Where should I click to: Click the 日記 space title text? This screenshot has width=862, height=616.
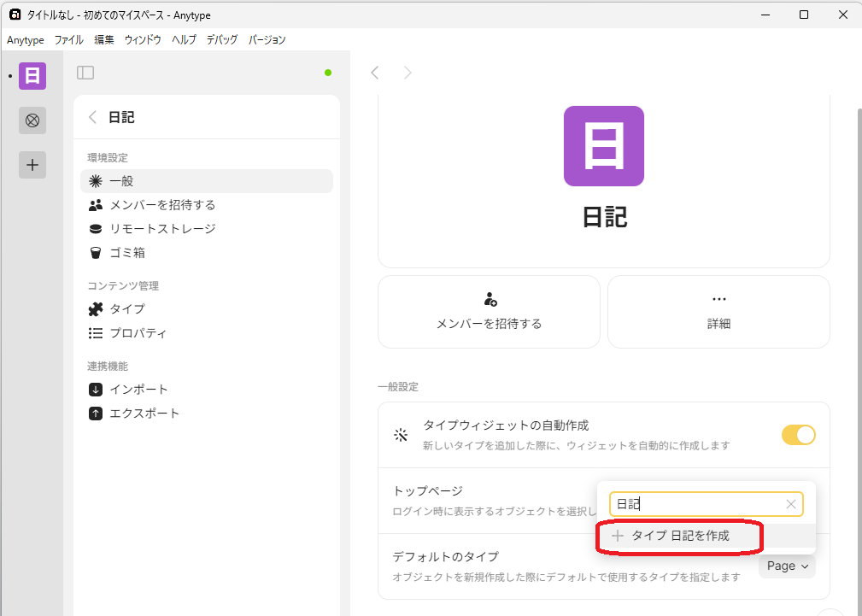pyautogui.click(x=604, y=217)
